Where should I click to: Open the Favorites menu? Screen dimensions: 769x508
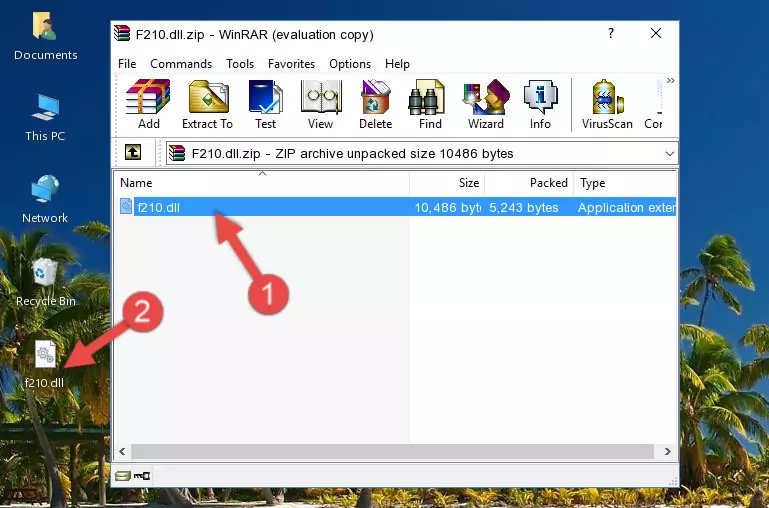(291, 64)
